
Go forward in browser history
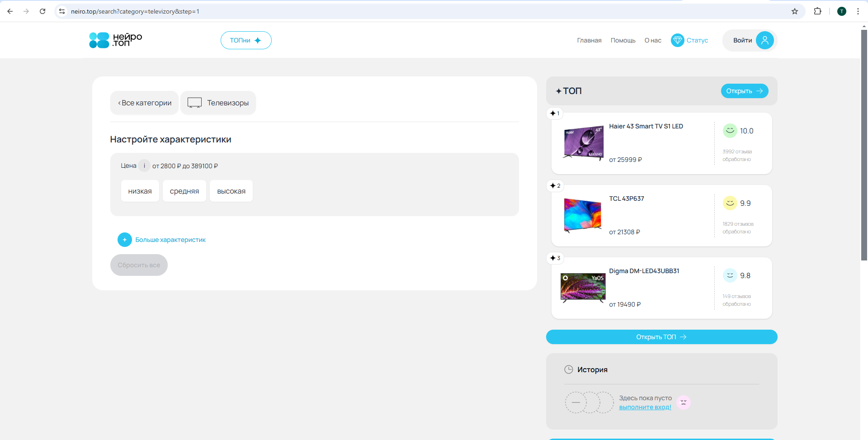point(26,11)
